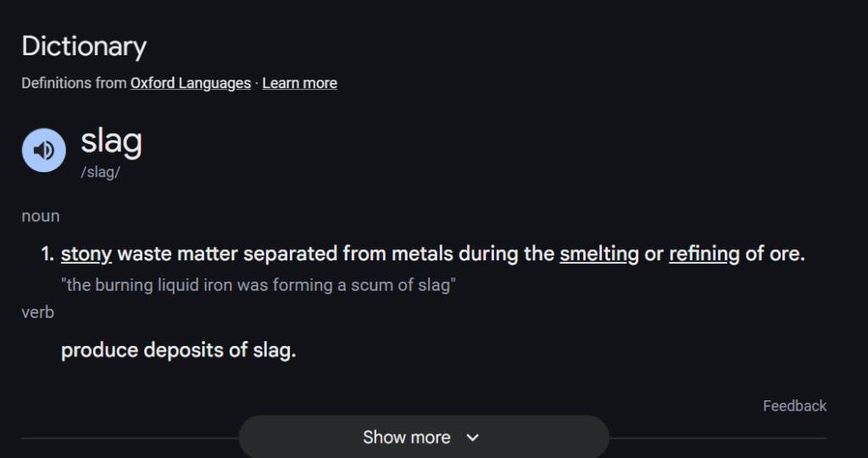Click the word 'ore' ending the noun definition

(x=786, y=254)
